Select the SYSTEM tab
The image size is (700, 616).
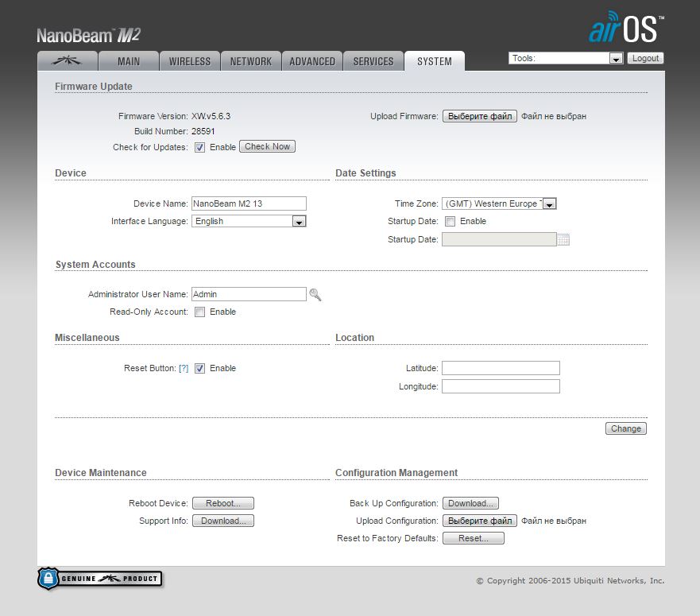[x=435, y=61]
